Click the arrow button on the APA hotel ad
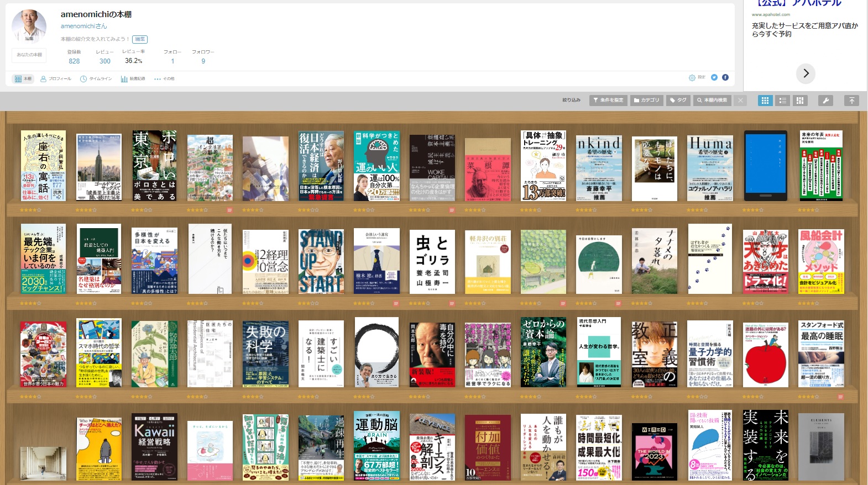Image resolution: width=868 pixels, height=485 pixels. point(806,73)
